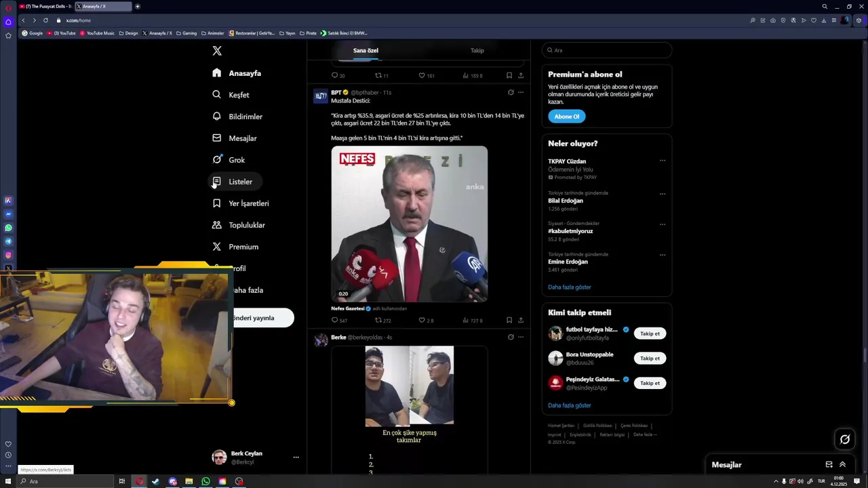
Task: Bookmark the BPT post
Action: pos(509,320)
